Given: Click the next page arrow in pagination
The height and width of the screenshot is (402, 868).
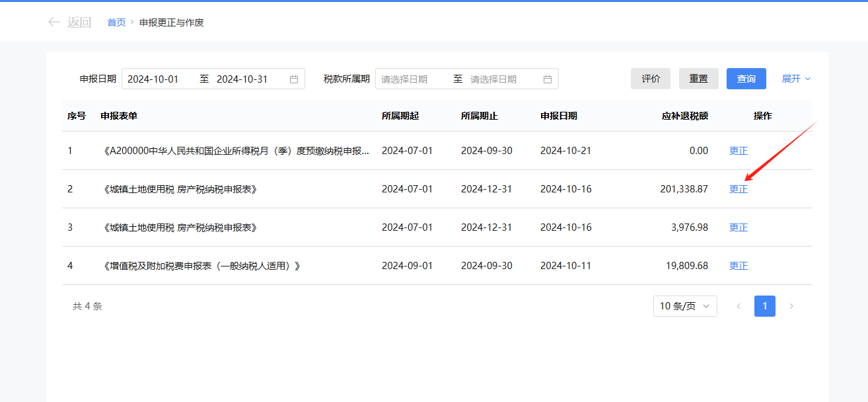Looking at the screenshot, I should (x=791, y=306).
